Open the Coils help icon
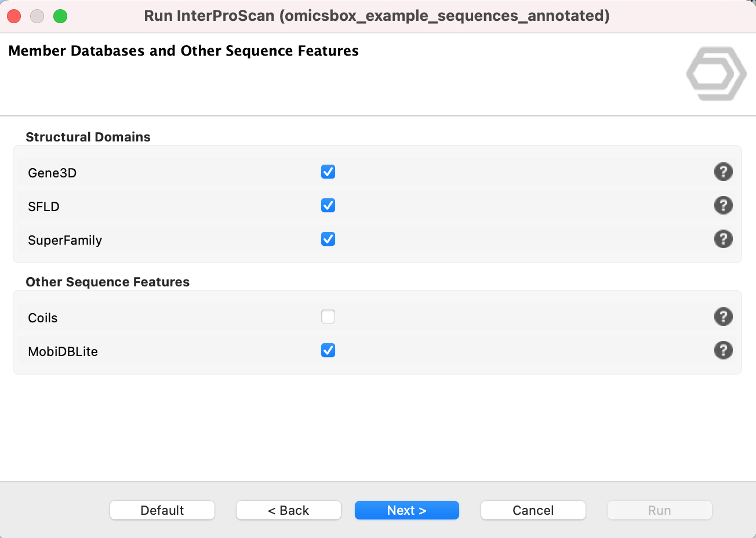 (723, 317)
